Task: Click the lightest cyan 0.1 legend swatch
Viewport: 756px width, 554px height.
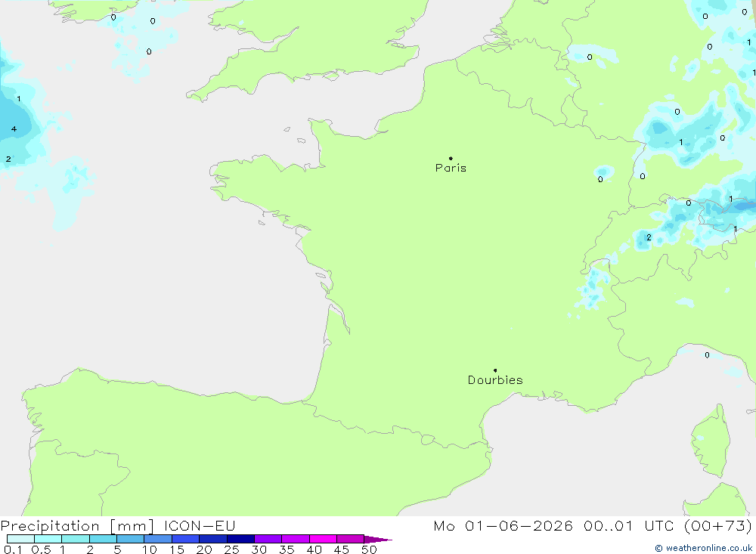Action: click(x=20, y=539)
